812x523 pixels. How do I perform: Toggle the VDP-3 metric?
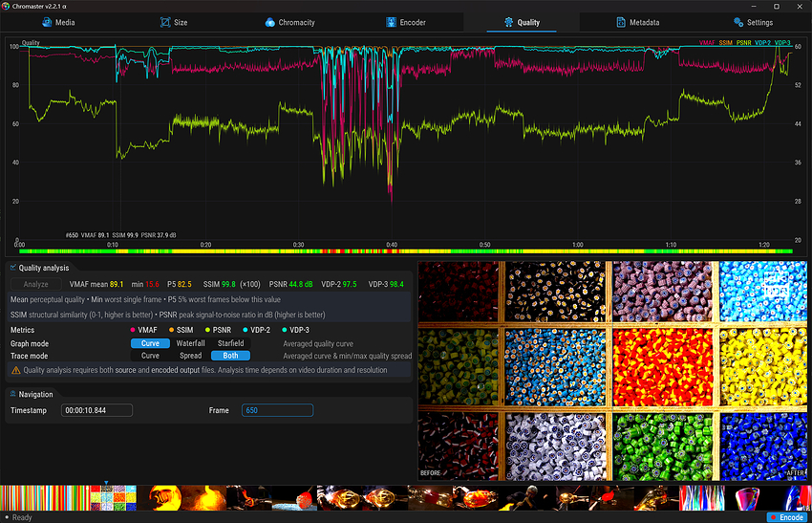pos(295,330)
